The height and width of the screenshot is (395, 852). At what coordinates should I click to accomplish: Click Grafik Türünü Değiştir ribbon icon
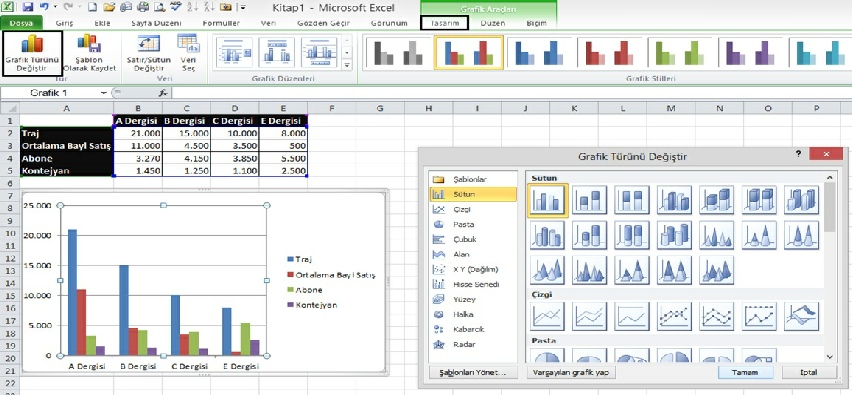(x=33, y=53)
